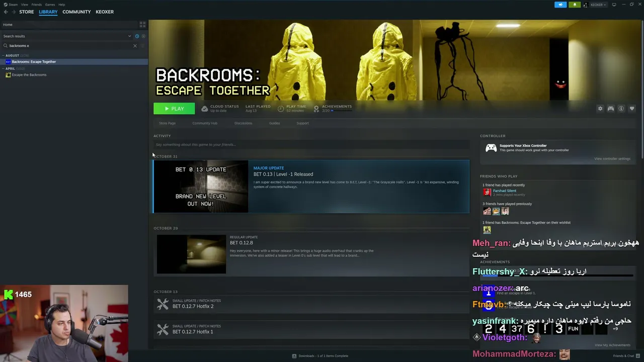Click the Hotfix 2 patch notes wrench icon

[163, 304]
